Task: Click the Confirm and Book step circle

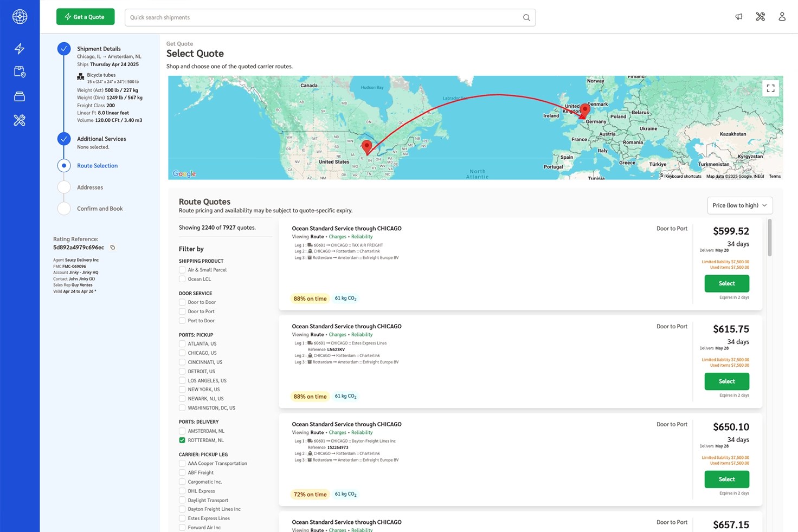Action: tap(64, 209)
